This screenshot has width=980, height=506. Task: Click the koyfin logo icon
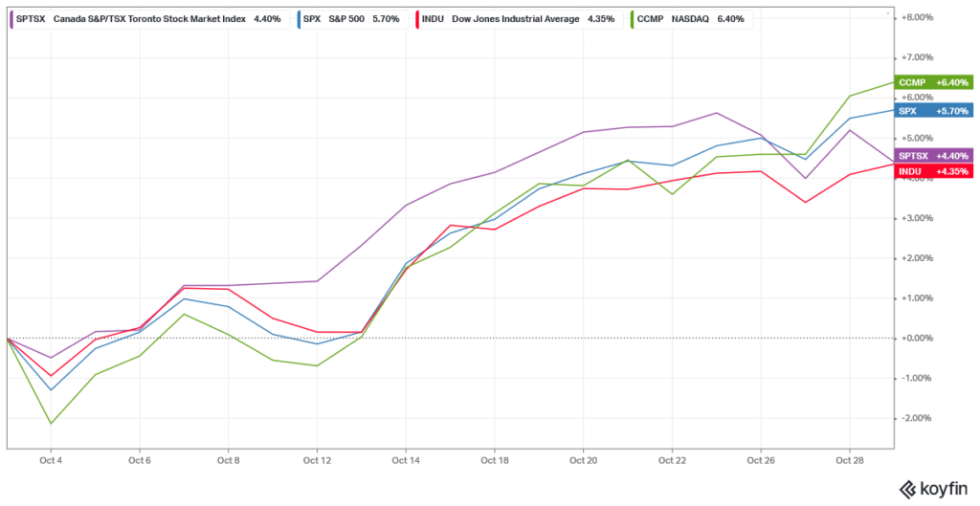905,491
